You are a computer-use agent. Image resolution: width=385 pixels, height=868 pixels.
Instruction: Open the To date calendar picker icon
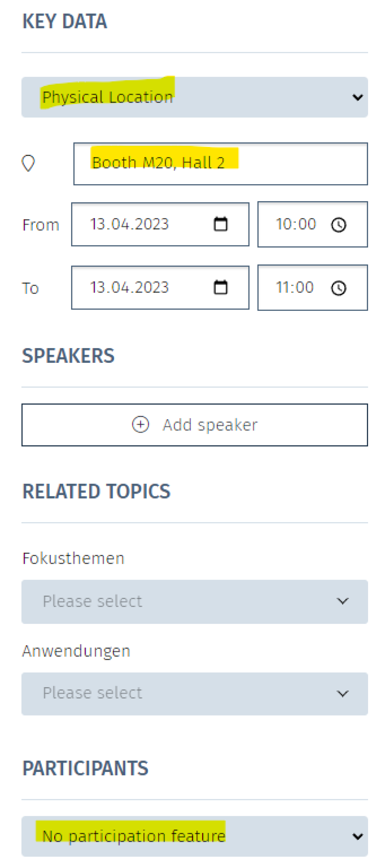221,288
